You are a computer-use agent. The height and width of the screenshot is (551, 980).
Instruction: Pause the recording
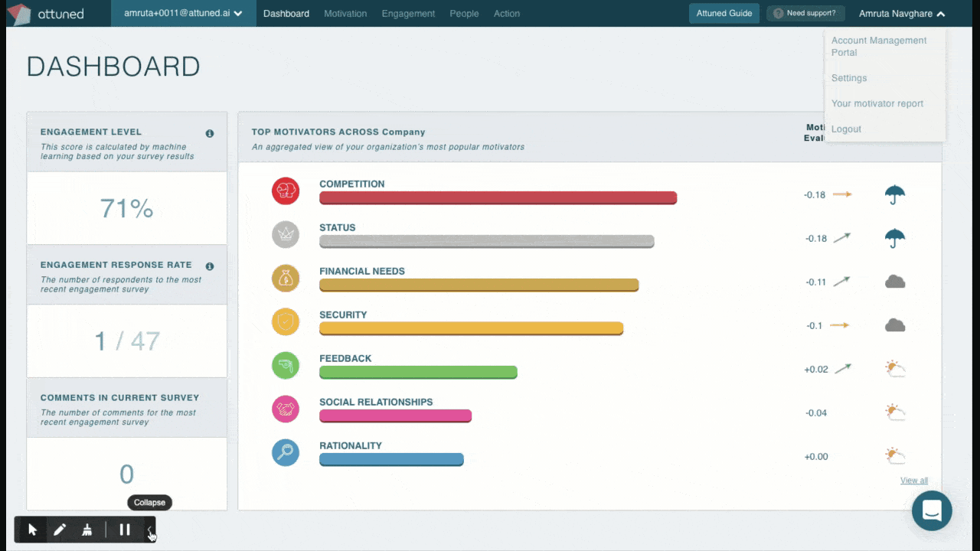[125, 530]
